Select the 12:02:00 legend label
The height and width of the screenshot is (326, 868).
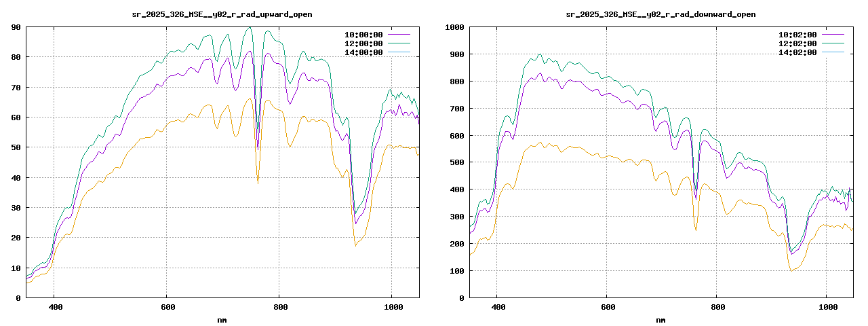tap(797, 43)
